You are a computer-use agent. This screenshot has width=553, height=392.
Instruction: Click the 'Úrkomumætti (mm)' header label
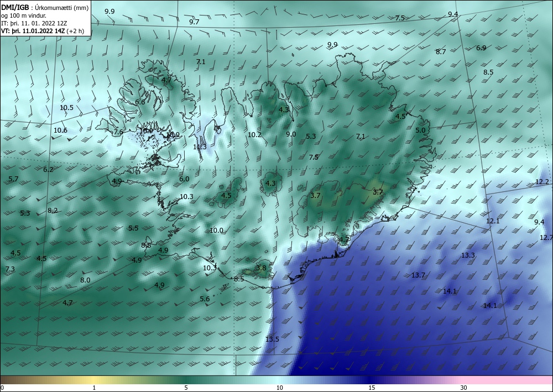pyautogui.click(x=62, y=8)
